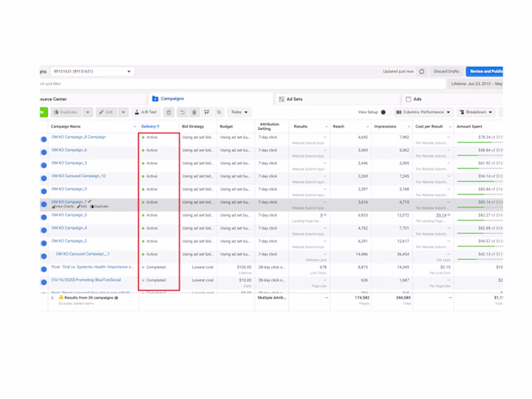Image resolution: width=532 pixels, height=399 pixels.
Task: Click the spend progress bar for OM KO Campaign_2
Action: pyautogui.click(x=480, y=246)
